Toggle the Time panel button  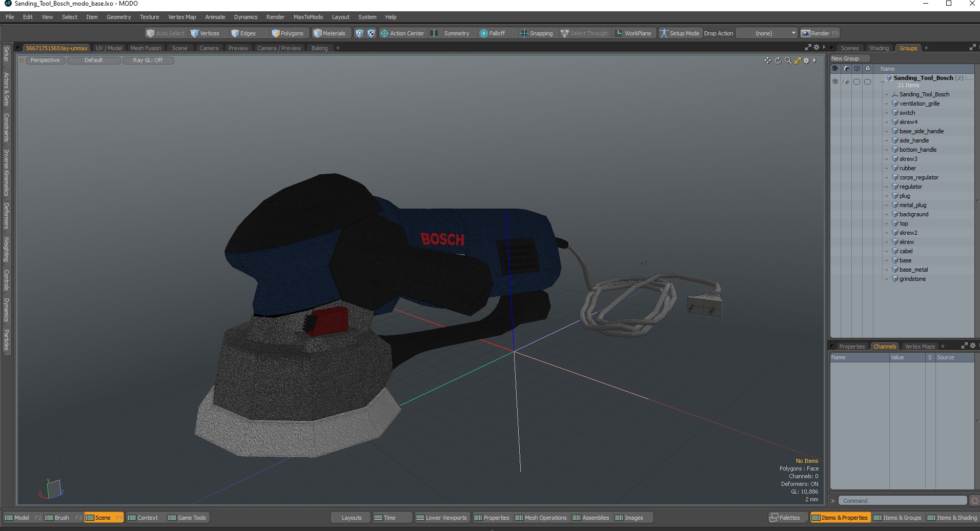[392, 518]
